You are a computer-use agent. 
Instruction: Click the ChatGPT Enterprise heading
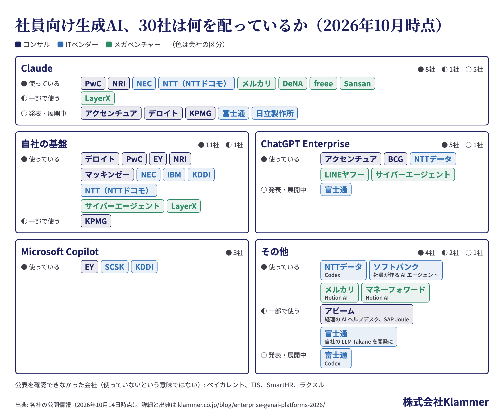305,144
